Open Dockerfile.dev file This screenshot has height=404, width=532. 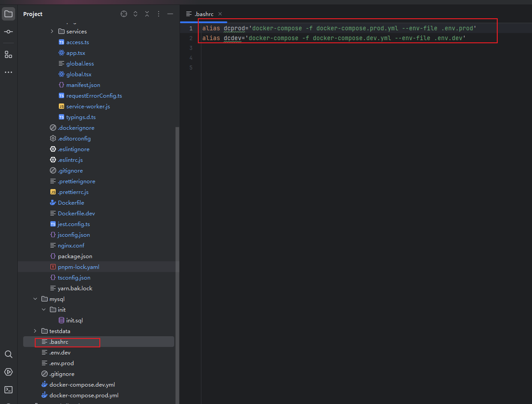pos(76,213)
